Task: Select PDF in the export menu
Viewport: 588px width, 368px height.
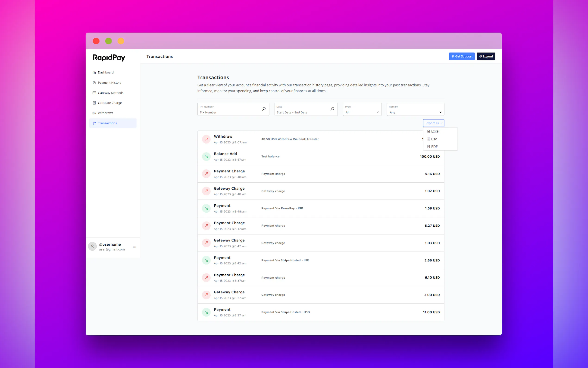Action: (x=434, y=146)
